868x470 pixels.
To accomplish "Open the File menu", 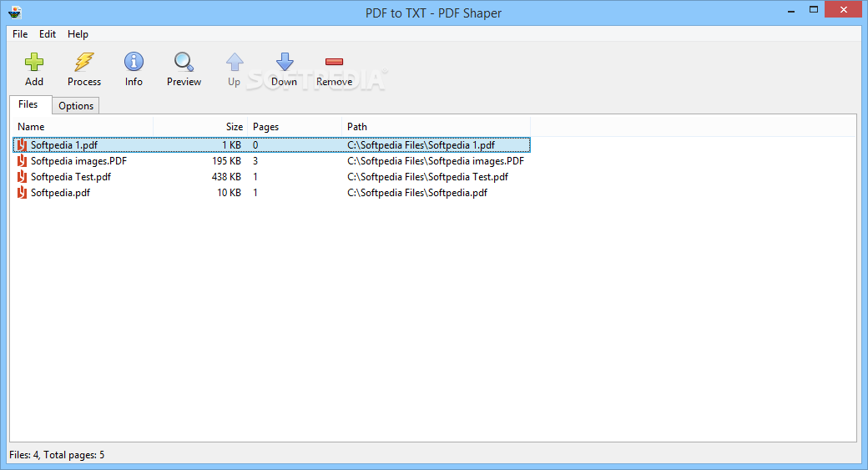I will pyautogui.click(x=20, y=33).
